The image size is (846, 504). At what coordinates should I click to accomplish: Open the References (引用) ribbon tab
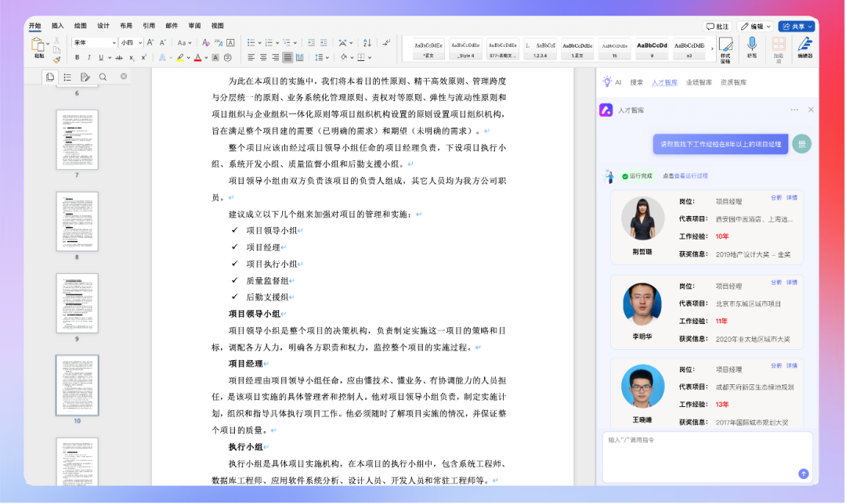pyautogui.click(x=149, y=26)
